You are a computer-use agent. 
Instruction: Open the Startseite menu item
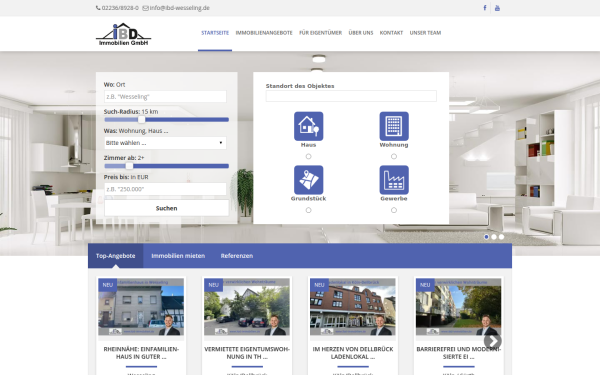point(215,33)
